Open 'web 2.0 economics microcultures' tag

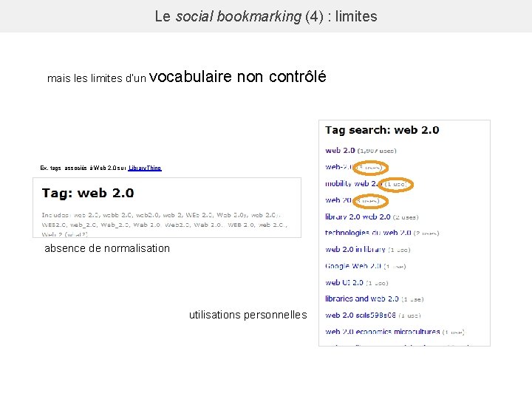point(383,332)
